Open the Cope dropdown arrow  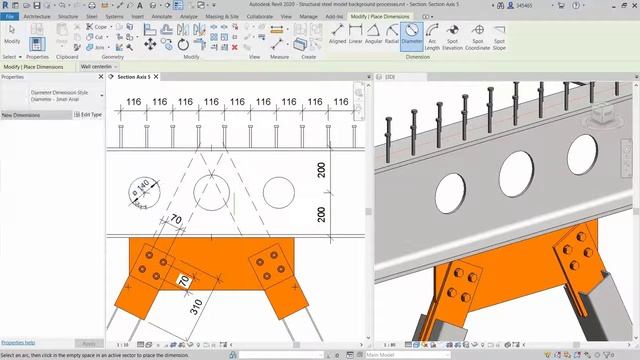111,27
